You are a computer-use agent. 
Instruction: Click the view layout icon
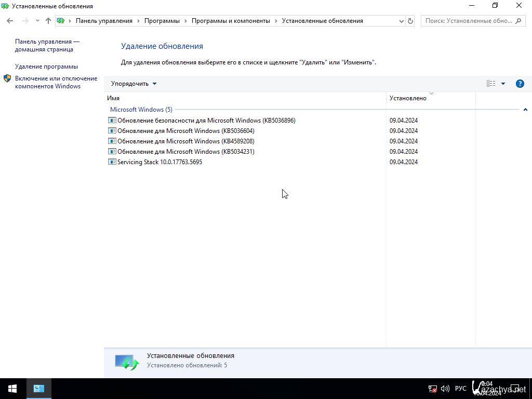[x=491, y=84]
